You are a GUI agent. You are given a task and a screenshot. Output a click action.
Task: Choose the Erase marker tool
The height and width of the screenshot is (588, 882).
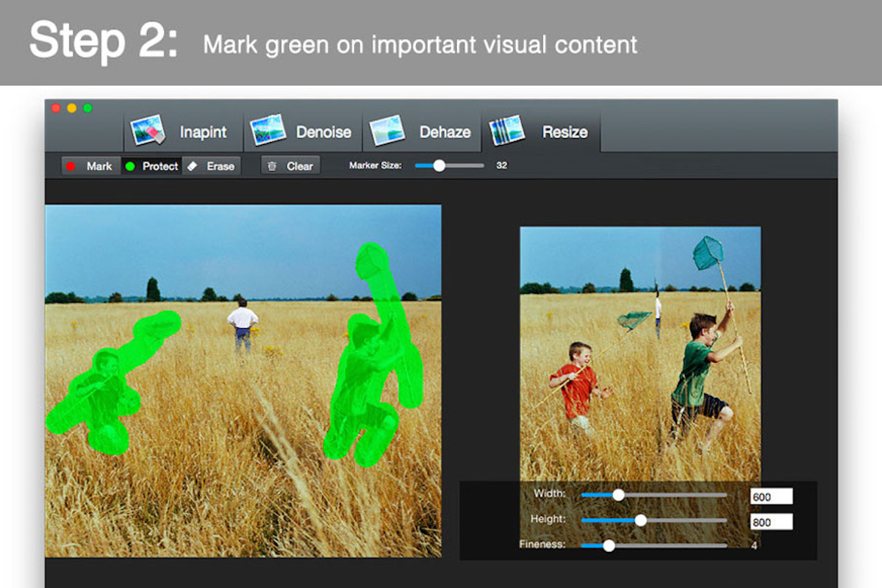point(212,166)
